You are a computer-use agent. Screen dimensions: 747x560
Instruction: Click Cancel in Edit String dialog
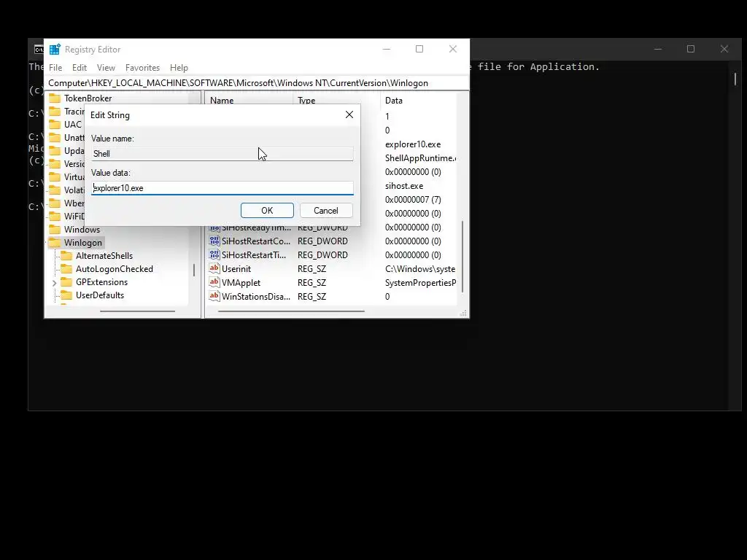pos(326,211)
